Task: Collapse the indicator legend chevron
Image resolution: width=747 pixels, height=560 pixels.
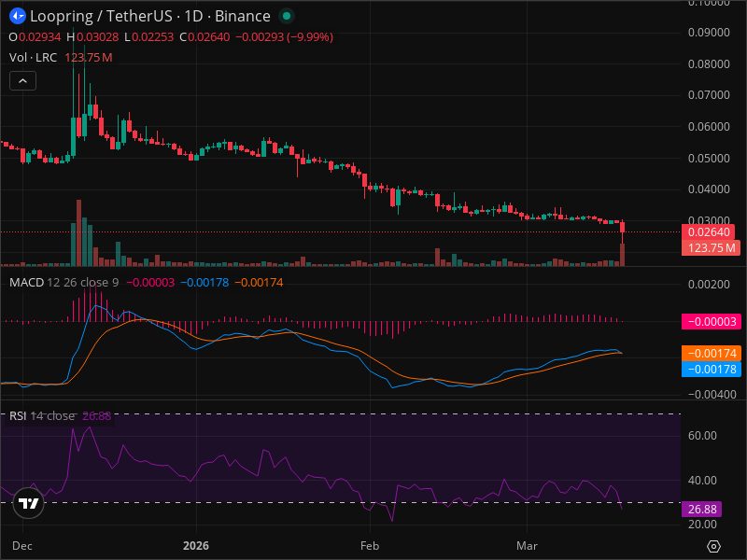Action: tap(22, 81)
